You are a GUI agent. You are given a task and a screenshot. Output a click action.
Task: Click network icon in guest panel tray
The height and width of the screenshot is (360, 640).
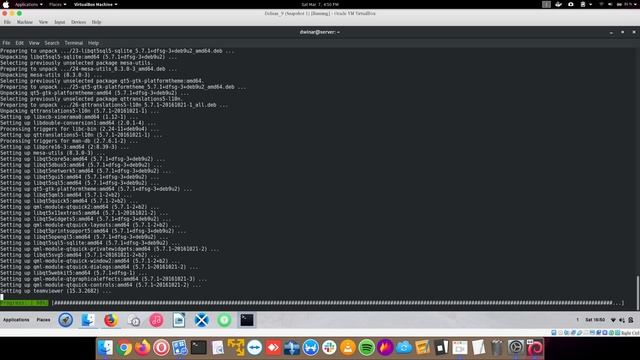613,320
